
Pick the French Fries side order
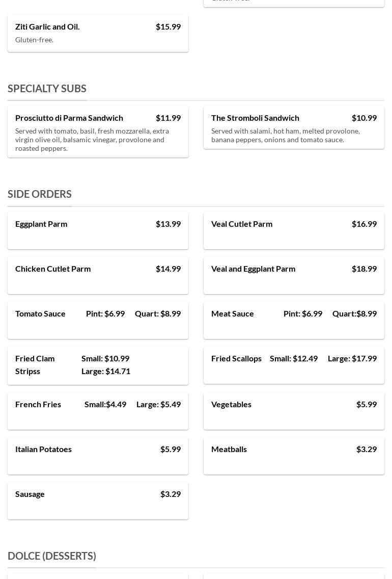pyautogui.click(x=98, y=411)
